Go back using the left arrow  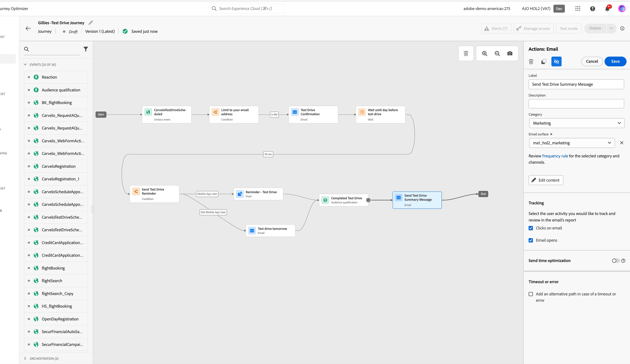[x=28, y=29]
